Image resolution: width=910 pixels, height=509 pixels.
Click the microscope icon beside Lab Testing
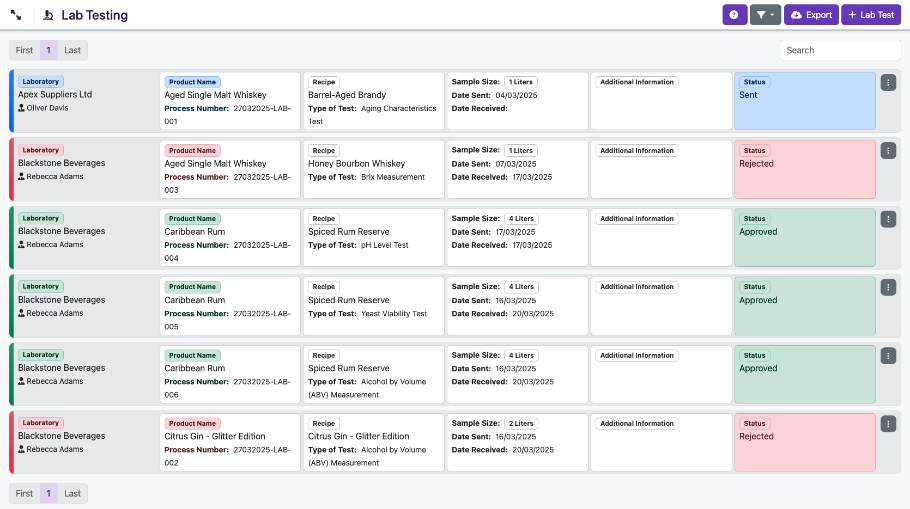pos(48,16)
